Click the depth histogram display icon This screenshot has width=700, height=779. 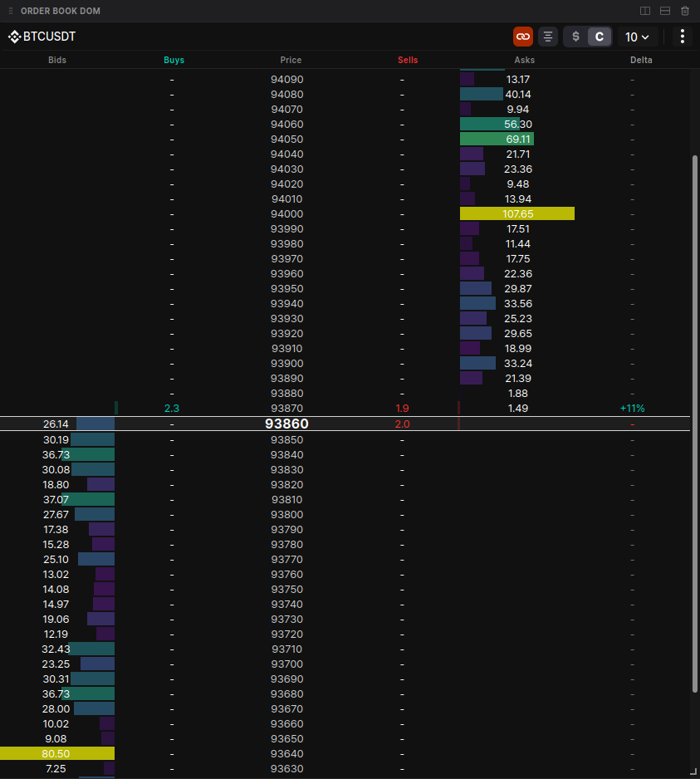tap(547, 37)
